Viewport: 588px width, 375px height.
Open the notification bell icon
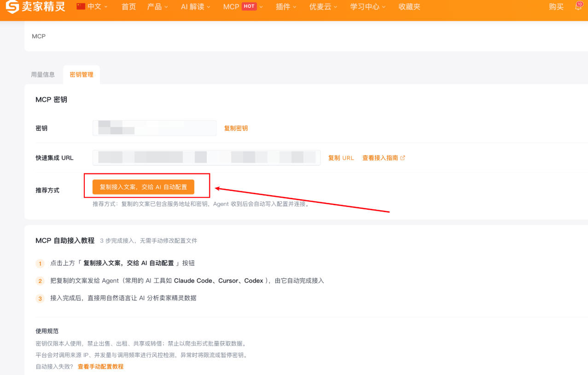(579, 6)
